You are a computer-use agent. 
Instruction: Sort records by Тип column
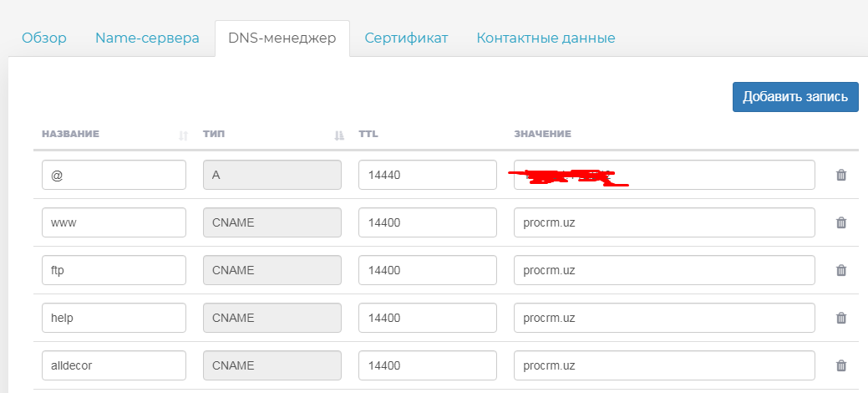click(338, 135)
